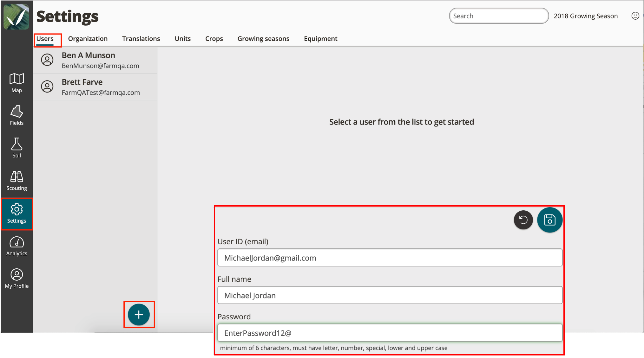Open the Fields section in sidebar

pyautogui.click(x=16, y=116)
